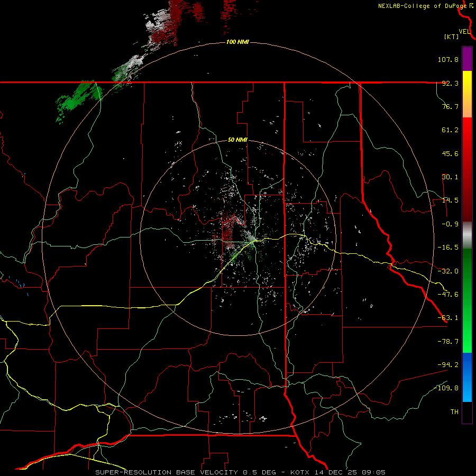
Task: Click the 14.5 velocity value
Action: pos(450,200)
